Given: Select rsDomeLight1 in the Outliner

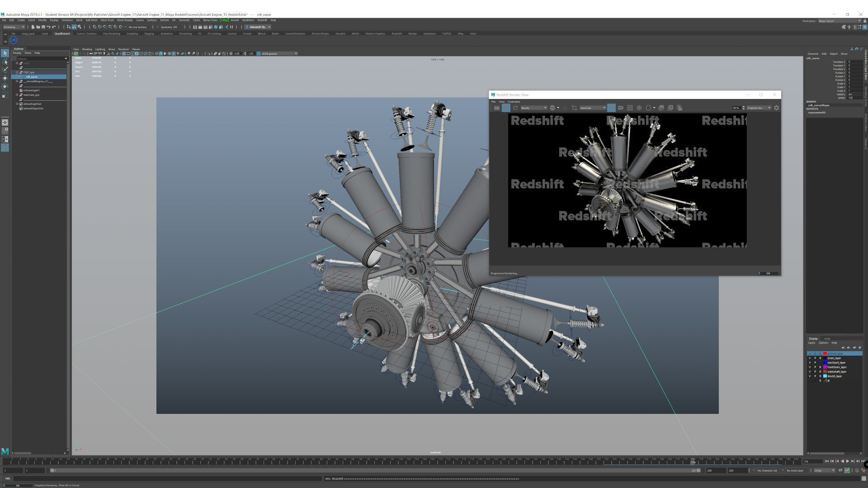Looking at the screenshot, I should pos(31,90).
